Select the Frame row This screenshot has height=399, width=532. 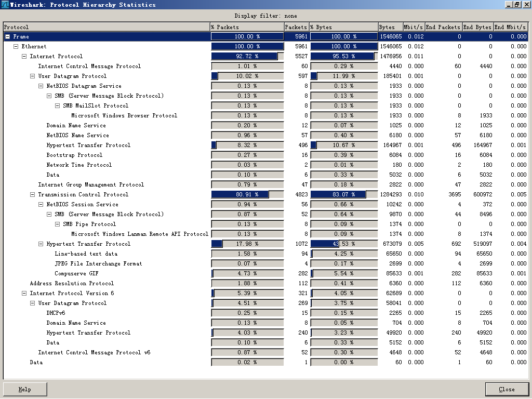coord(266,37)
